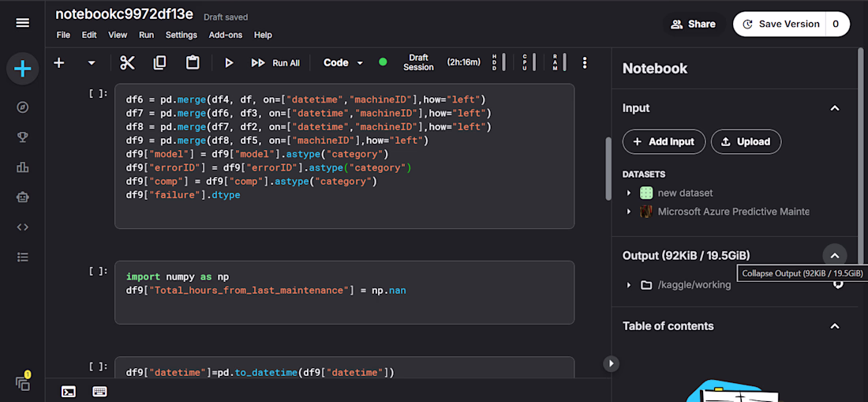Open Competitions trophy icon in sidebar
This screenshot has width=868, height=402.
point(23,137)
